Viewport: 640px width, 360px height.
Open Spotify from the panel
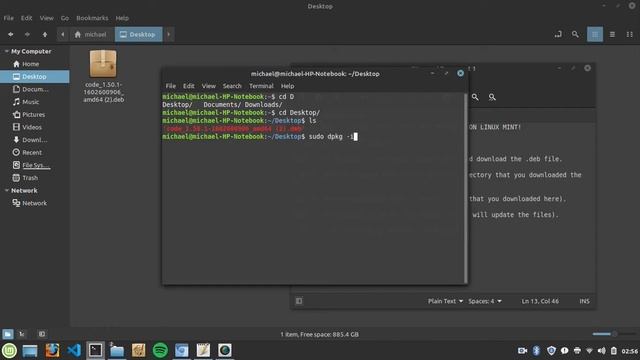160,351
